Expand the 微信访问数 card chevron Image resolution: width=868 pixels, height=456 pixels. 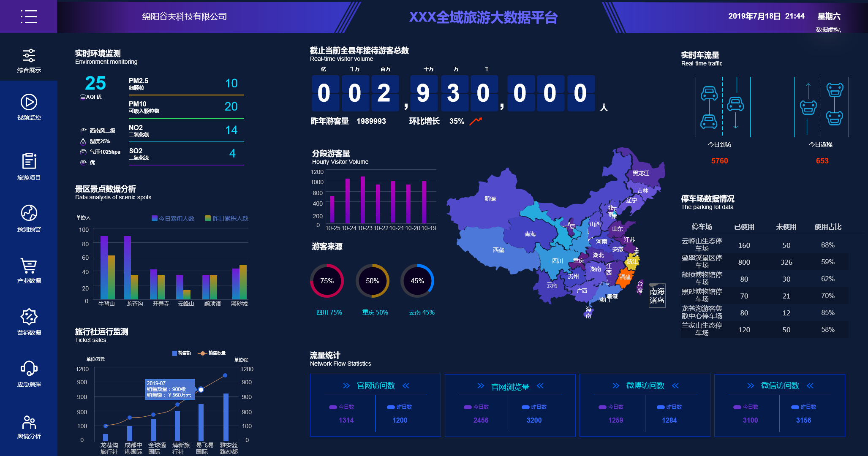point(751,385)
